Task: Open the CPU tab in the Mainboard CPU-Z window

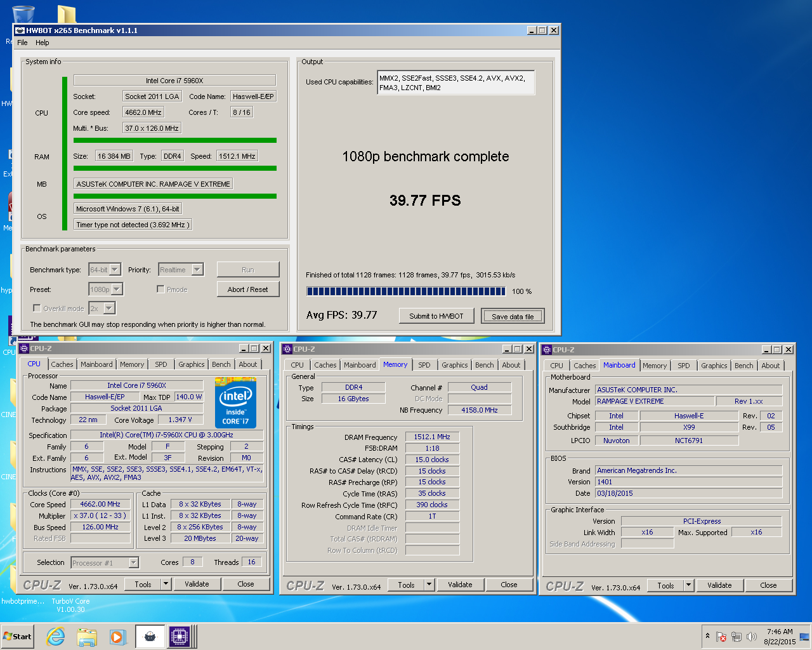Action: [x=556, y=366]
